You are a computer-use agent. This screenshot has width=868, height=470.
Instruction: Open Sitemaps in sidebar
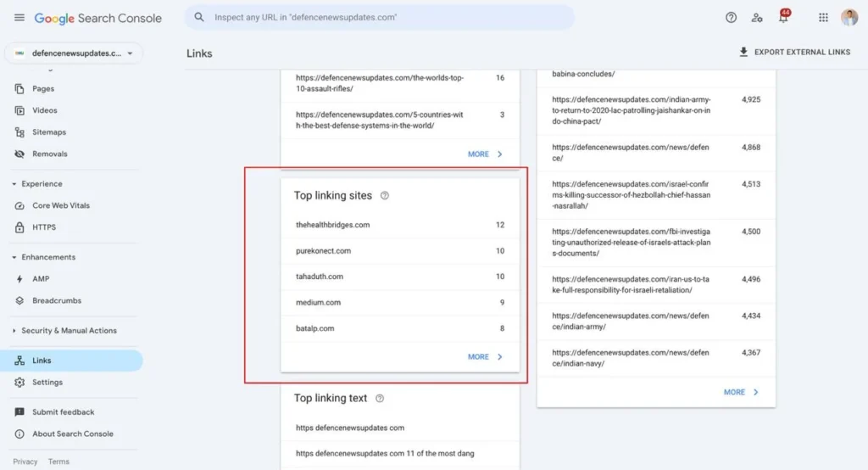49,131
